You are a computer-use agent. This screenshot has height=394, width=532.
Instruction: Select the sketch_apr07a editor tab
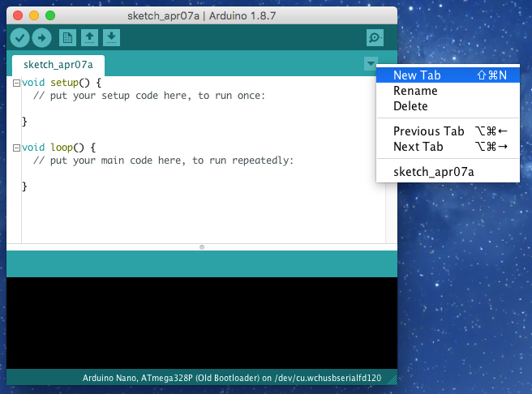coord(58,65)
